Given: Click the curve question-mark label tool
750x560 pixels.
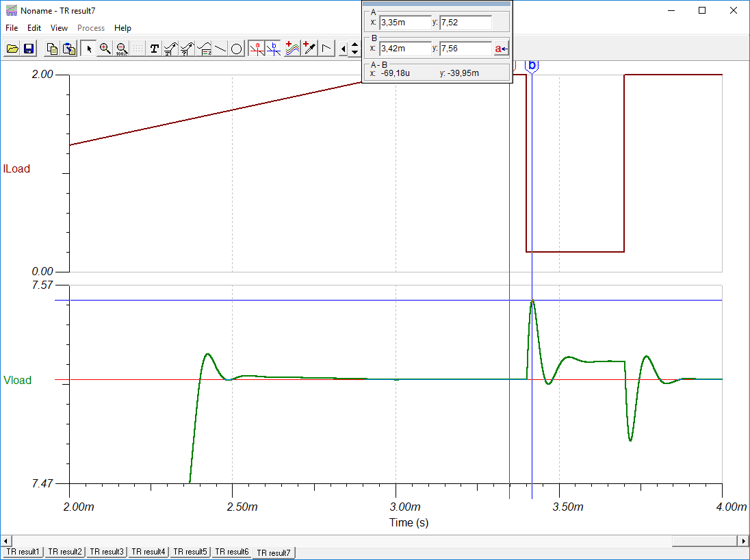Looking at the screenshot, I should [187, 49].
